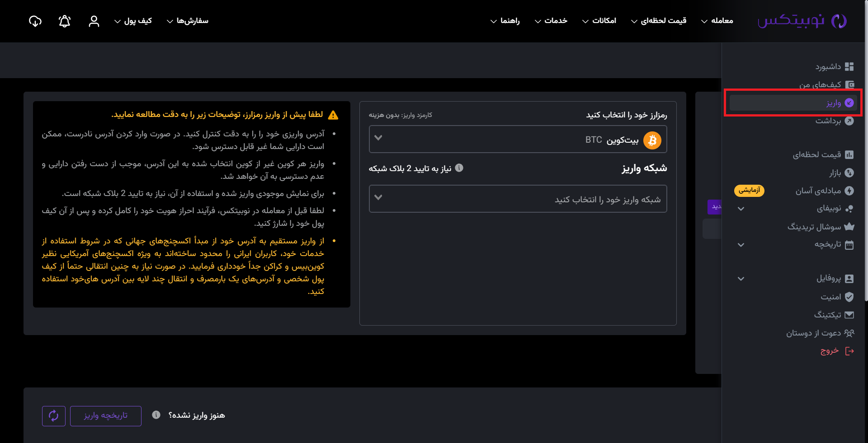The image size is (868, 443).
Task: Open سوشال تریدینگ sidebar link
Action: click(x=814, y=227)
